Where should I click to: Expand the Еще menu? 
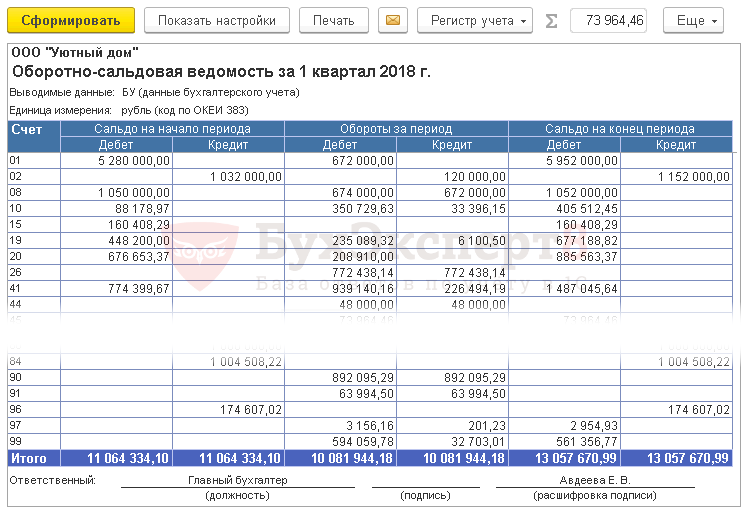[693, 20]
